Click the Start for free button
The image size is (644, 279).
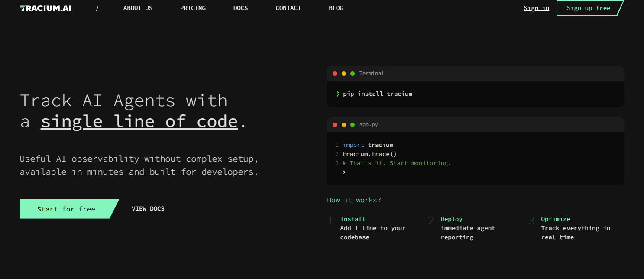click(x=69, y=209)
